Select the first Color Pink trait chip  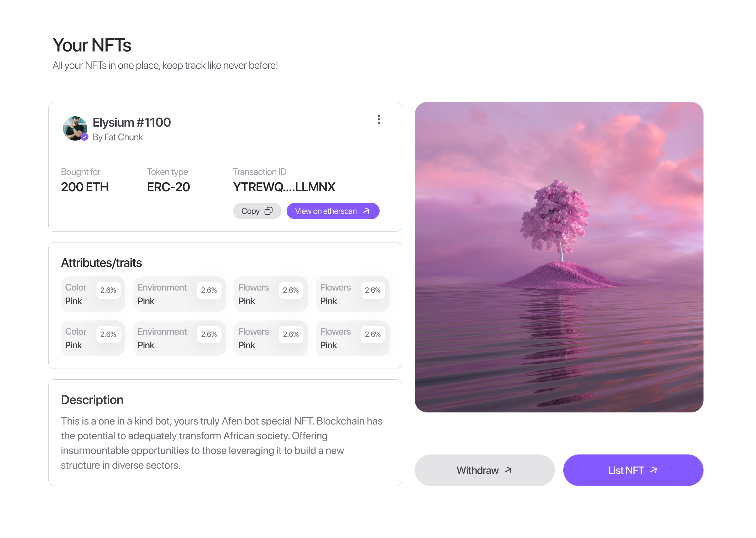pyautogui.click(x=93, y=294)
